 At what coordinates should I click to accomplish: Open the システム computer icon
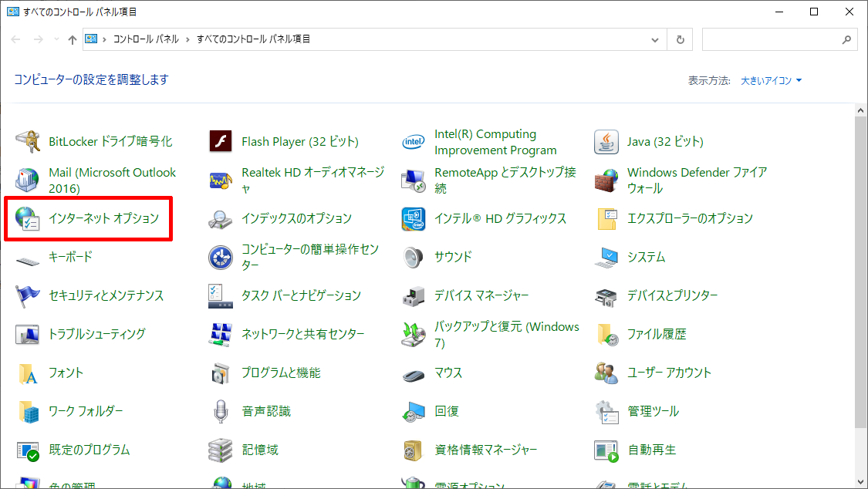tap(606, 257)
